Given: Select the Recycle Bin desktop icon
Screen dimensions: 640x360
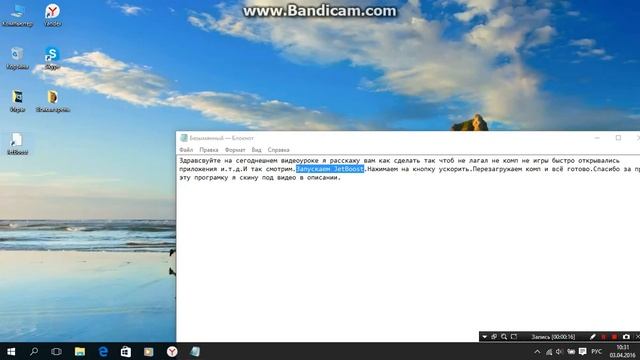Looking at the screenshot, I should 17,58.
